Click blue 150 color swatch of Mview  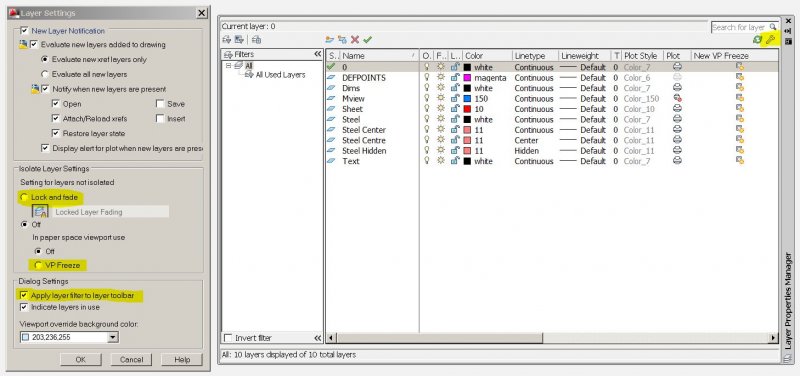pyautogui.click(x=467, y=98)
